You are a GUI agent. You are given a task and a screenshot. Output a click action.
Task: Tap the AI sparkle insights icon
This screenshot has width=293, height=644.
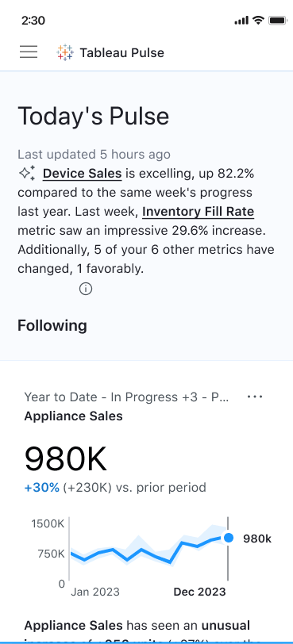coord(27,173)
